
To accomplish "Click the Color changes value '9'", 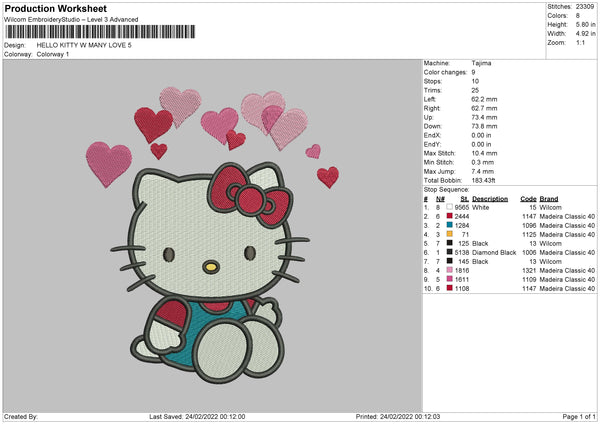I will (x=473, y=72).
